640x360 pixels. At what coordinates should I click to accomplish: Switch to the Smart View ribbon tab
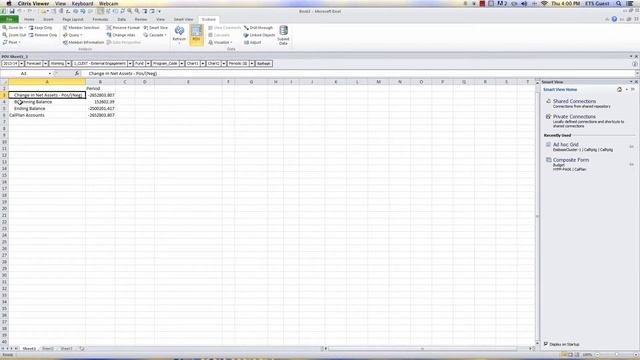point(184,19)
